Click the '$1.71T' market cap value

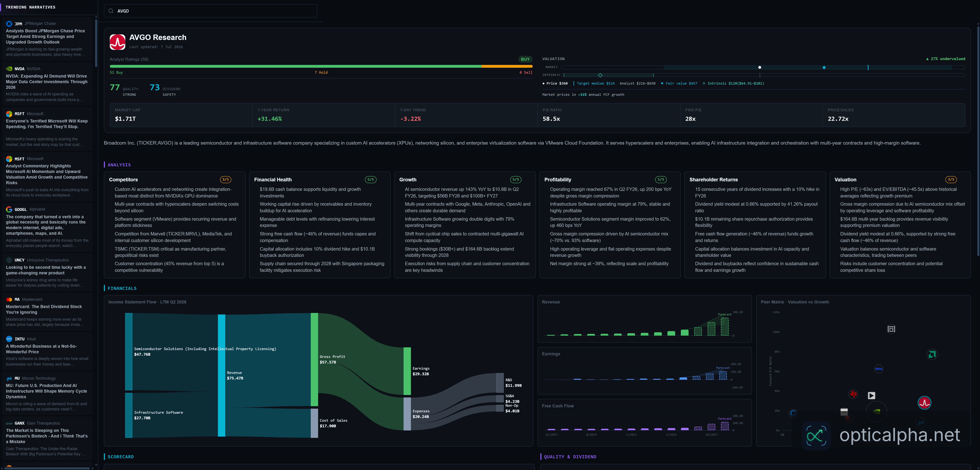click(125, 119)
